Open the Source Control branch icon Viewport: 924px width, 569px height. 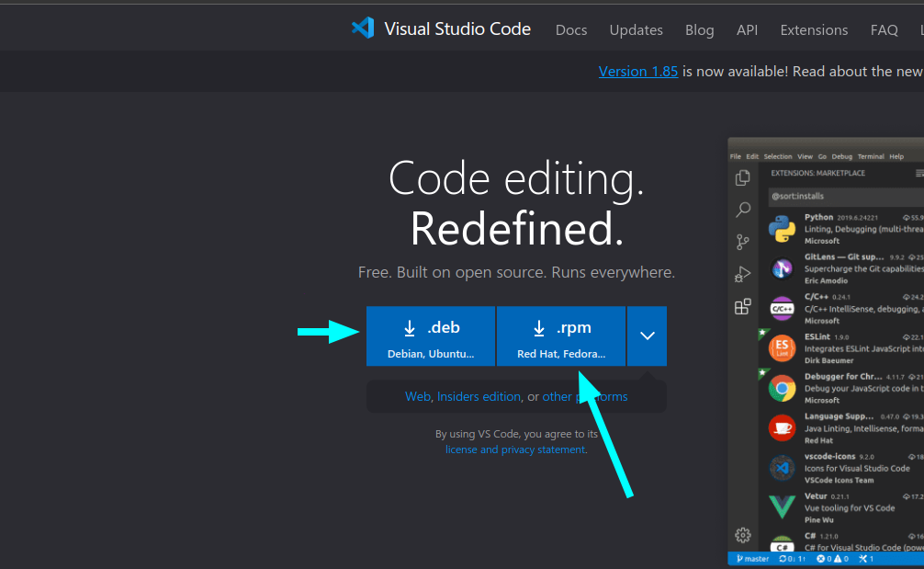click(x=742, y=242)
